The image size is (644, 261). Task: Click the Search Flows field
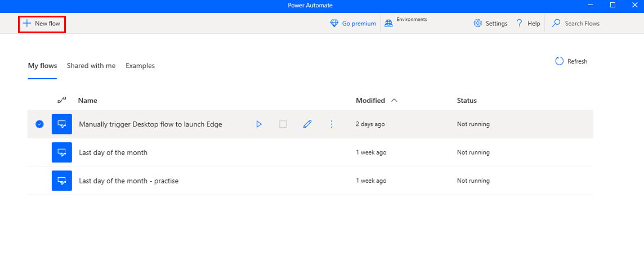click(582, 24)
